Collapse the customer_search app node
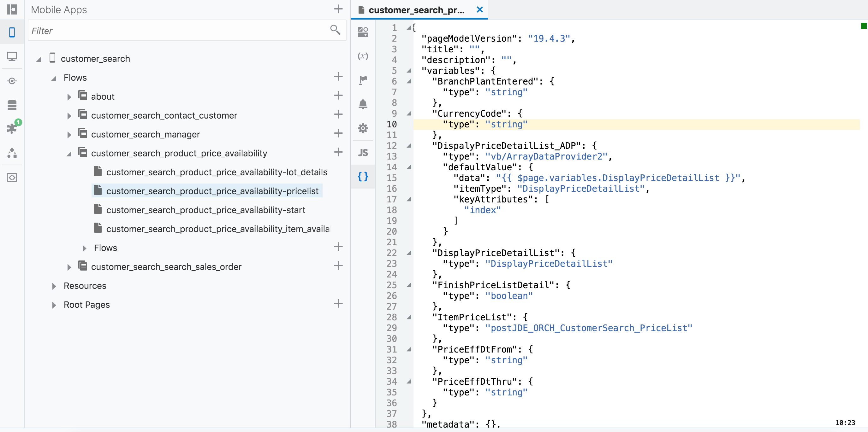The height and width of the screenshot is (432, 868). (x=39, y=59)
